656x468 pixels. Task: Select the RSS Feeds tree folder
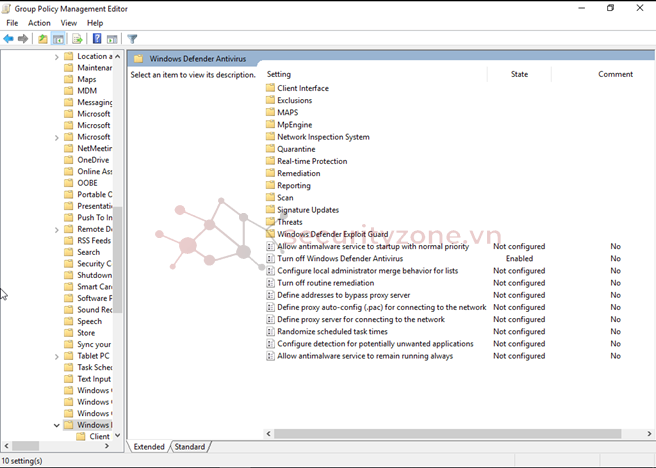94,240
